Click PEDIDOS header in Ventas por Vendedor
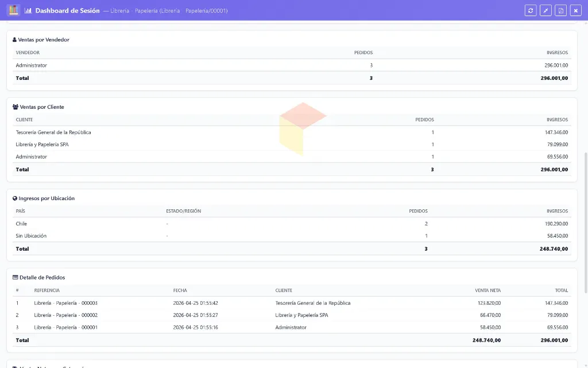Image resolution: width=588 pixels, height=368 pixels. (363, 52)
